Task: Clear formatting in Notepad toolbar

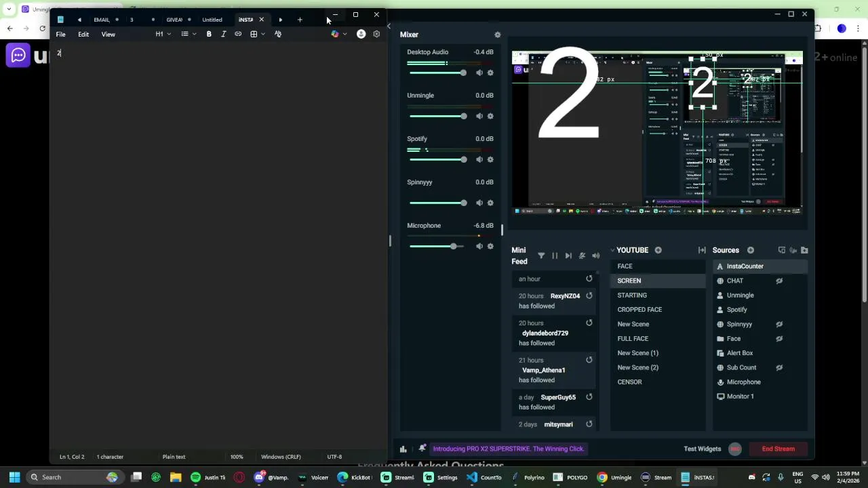Action: pyautogui.click(x=278, y=34)
